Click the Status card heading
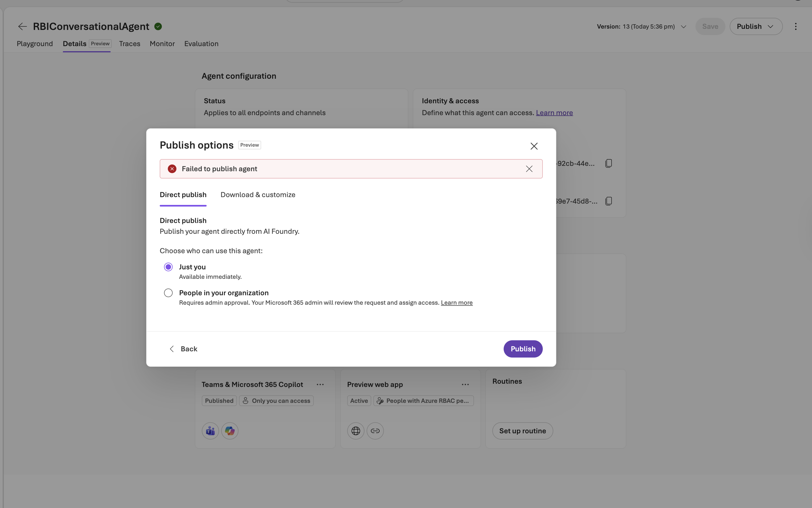This screenshot has height=508, width=812. tap(215, 101)
